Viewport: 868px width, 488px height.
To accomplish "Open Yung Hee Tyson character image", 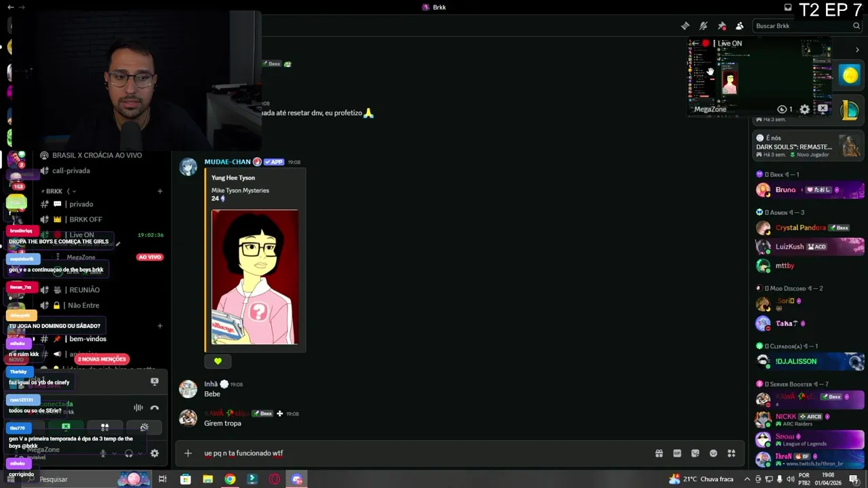I will click(255, 277).
